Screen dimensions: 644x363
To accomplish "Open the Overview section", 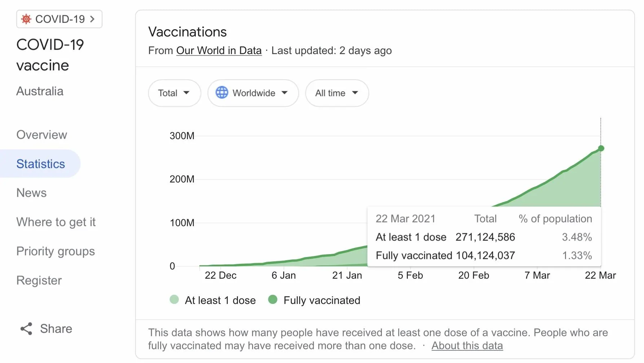I will click(42, 134).
